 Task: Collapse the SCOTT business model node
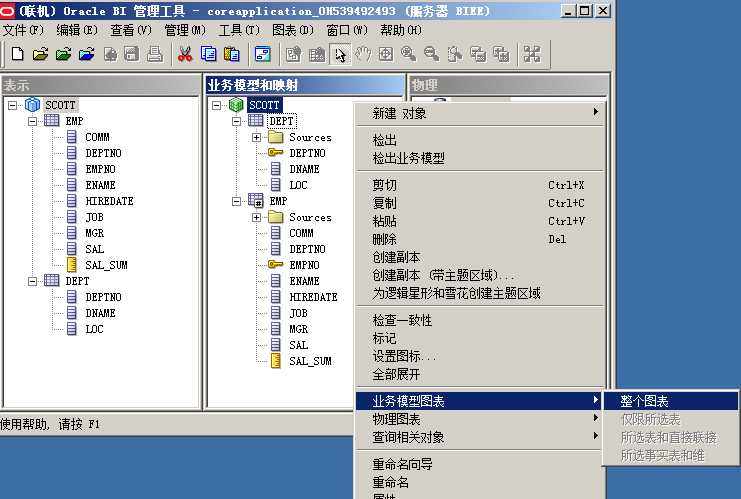pos(217,105)
